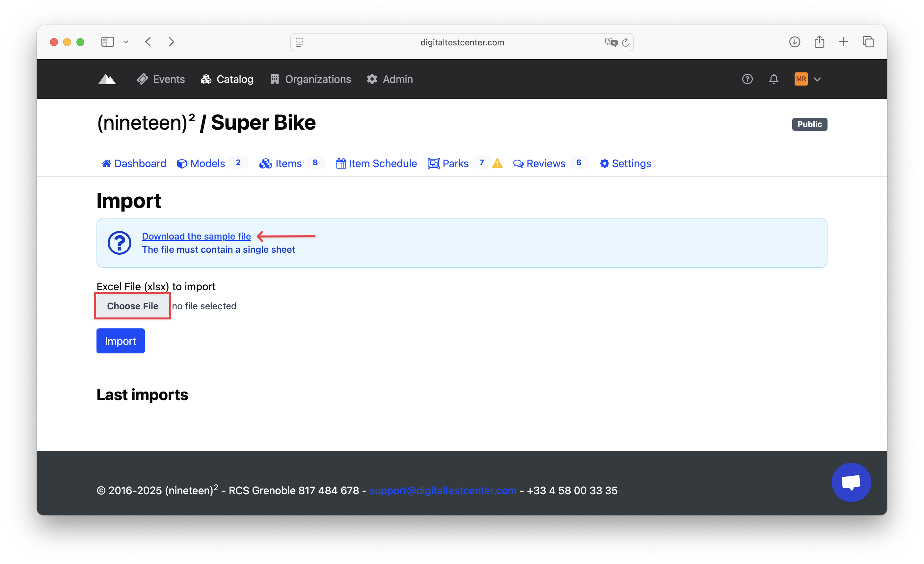Image resolution: width=924 pixels, height=564 pixels.
Task: Click Download the sample file link
Action: point(196,236)
